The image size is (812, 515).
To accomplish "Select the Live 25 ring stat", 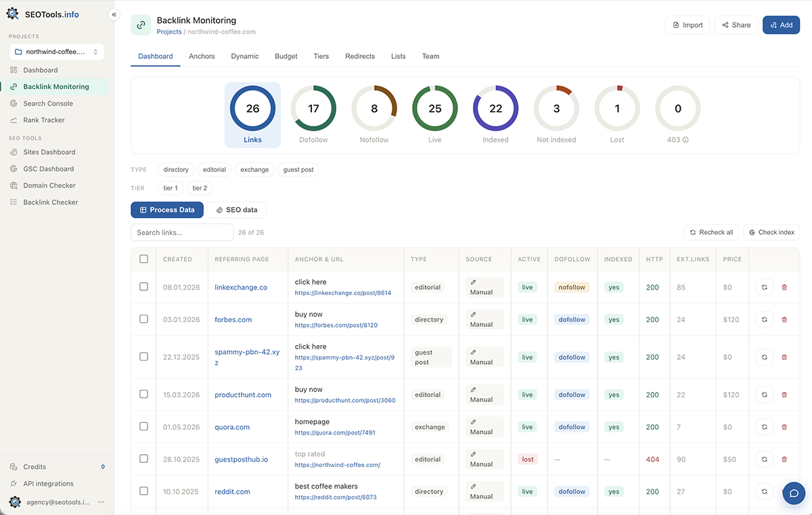I will (435, 115).
